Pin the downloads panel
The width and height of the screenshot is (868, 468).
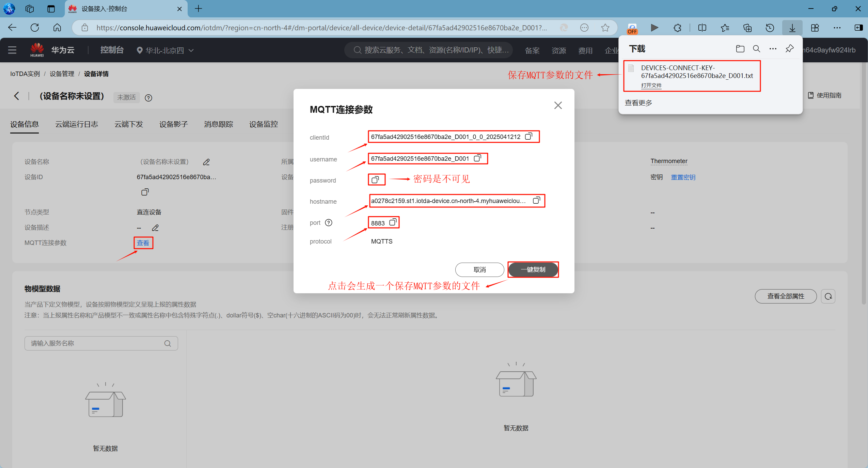789,49
